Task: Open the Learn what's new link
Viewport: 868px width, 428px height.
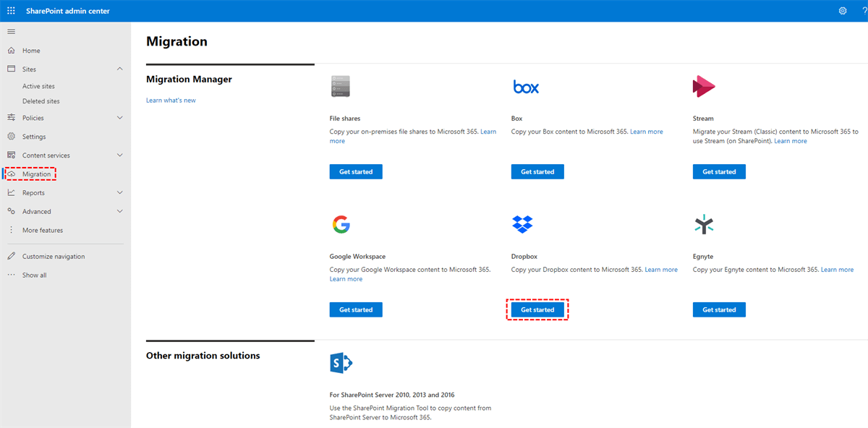Action: 171,100
